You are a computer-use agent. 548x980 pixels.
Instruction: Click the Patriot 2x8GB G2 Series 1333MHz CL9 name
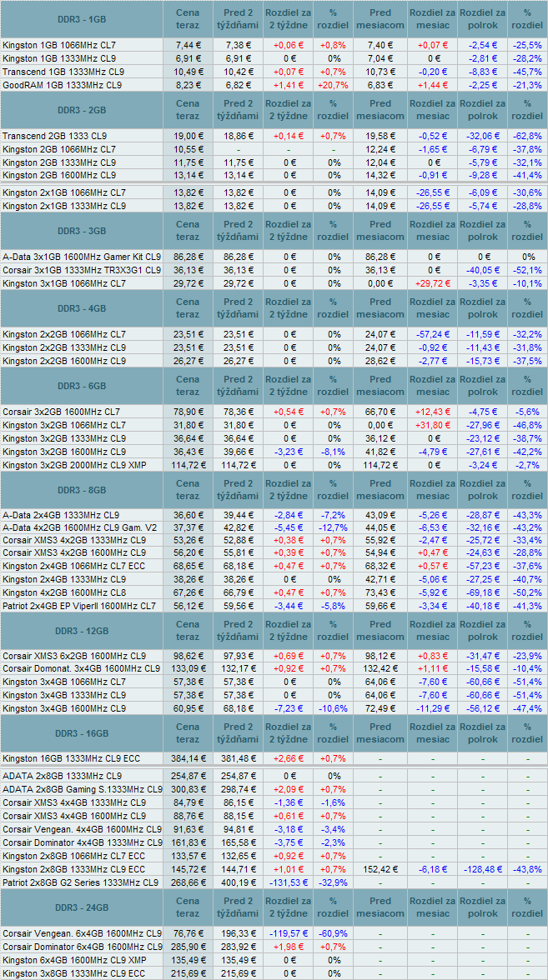coord(81,882)
